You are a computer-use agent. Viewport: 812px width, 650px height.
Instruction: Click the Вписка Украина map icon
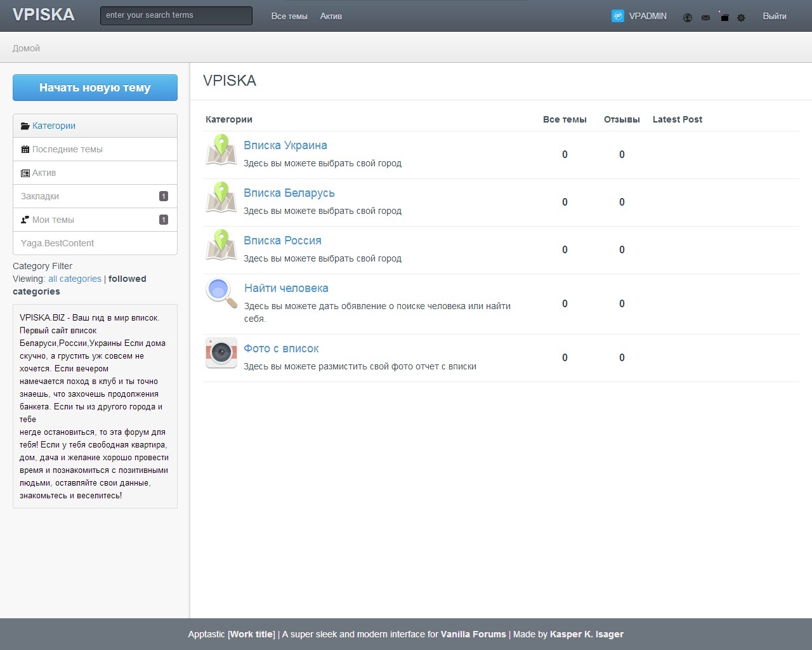(221, 150)
